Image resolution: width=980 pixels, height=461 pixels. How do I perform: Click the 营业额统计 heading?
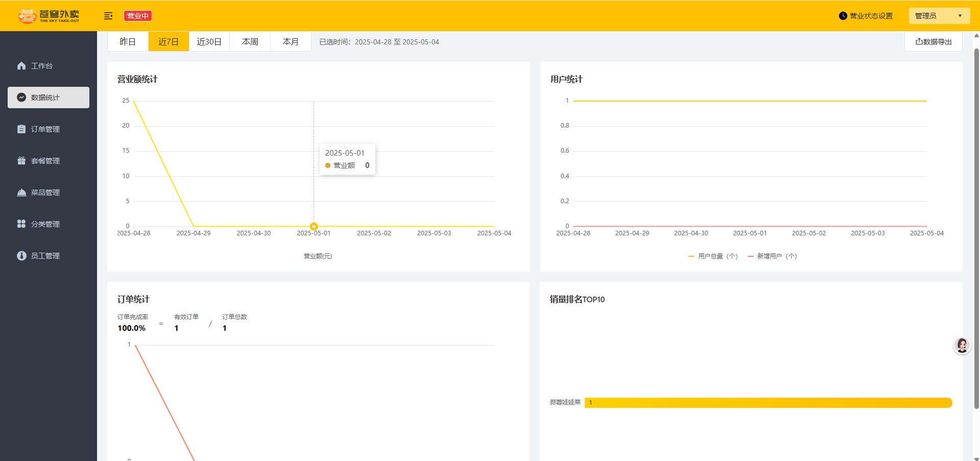click(x=137, y=79)
